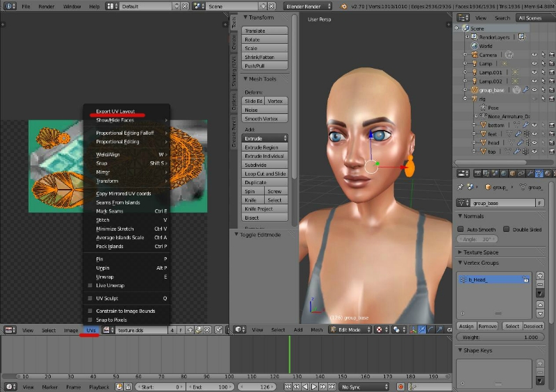556x392 pixels.
Task: Click the World globe icon in outliner
Action: click(473, 46)
